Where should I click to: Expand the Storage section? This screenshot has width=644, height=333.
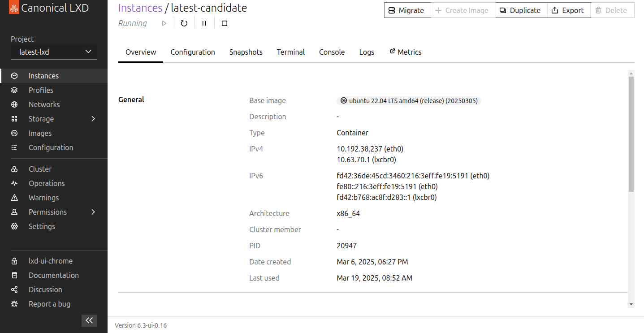pos(93,119)
